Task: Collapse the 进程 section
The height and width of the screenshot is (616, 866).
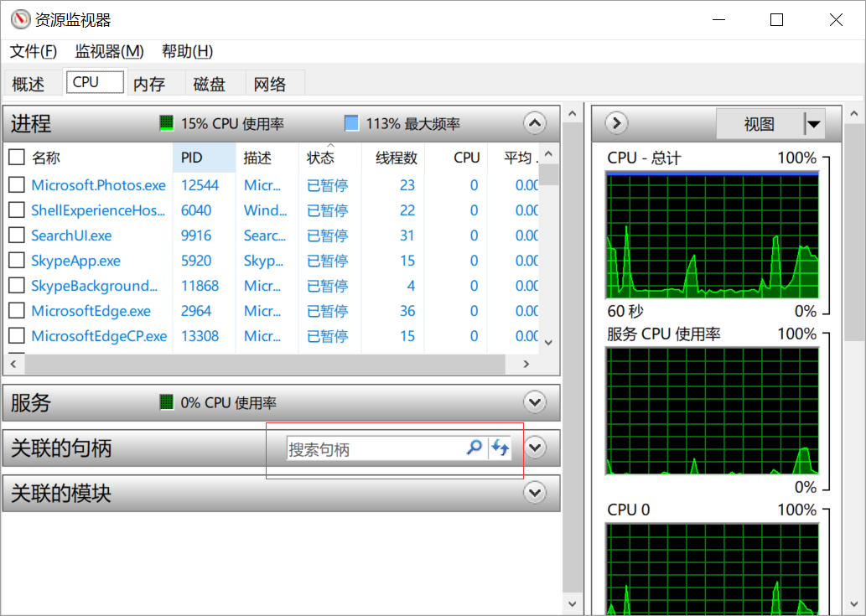Action: pyautogui.click(x=535, y=123)
